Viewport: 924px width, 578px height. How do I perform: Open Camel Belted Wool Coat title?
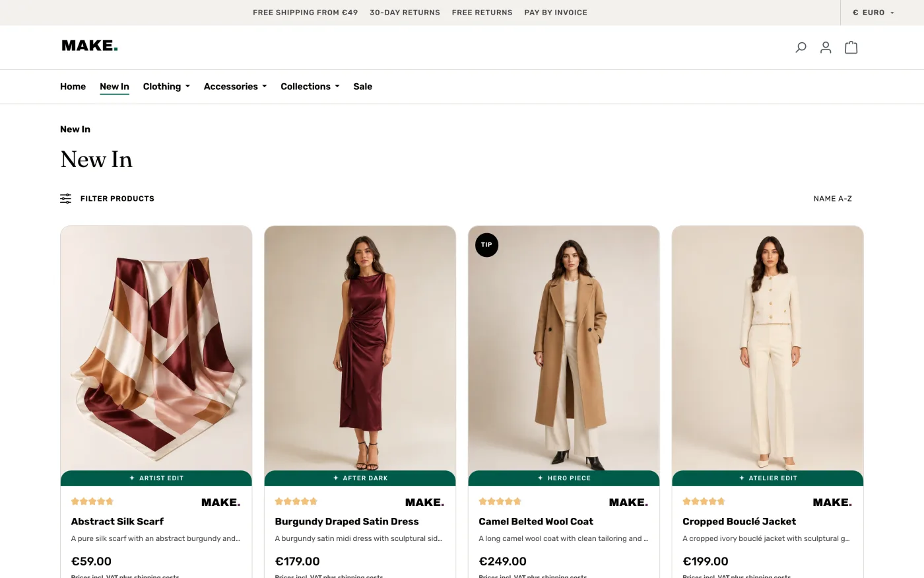[x=536, y=521]
